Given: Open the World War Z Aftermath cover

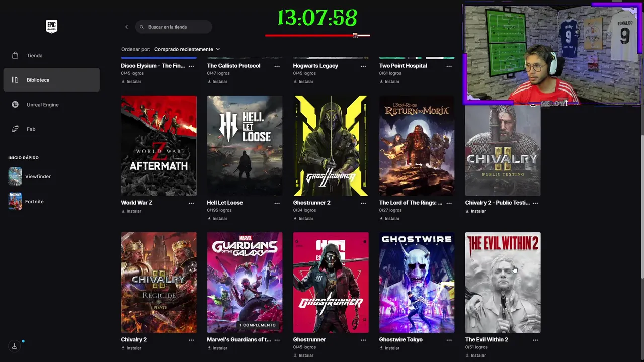Looking at the screenshot, I should pos(158,145).
